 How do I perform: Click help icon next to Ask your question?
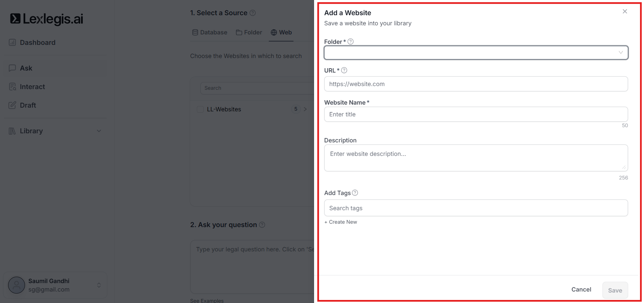click(x=262, y=225)
